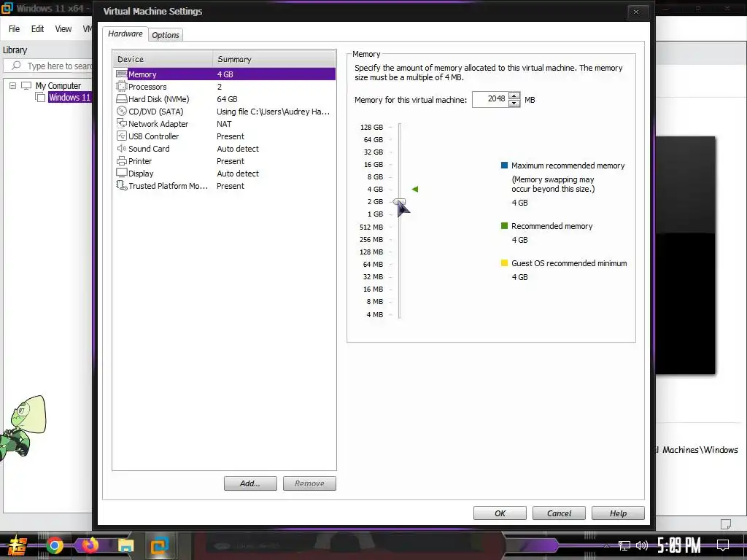Click the NAT network adapter summary
This screenshot has width=747, height=560.
coord(224,124)
